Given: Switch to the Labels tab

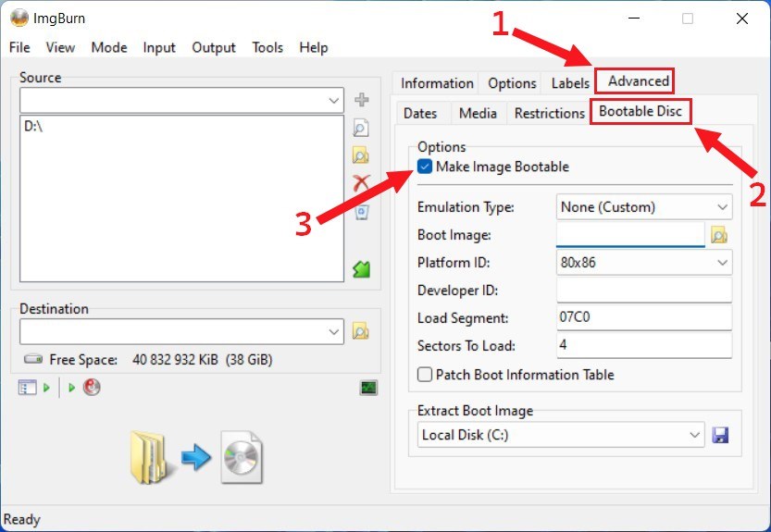Looking at the screenshot, I should coord(570,83).
